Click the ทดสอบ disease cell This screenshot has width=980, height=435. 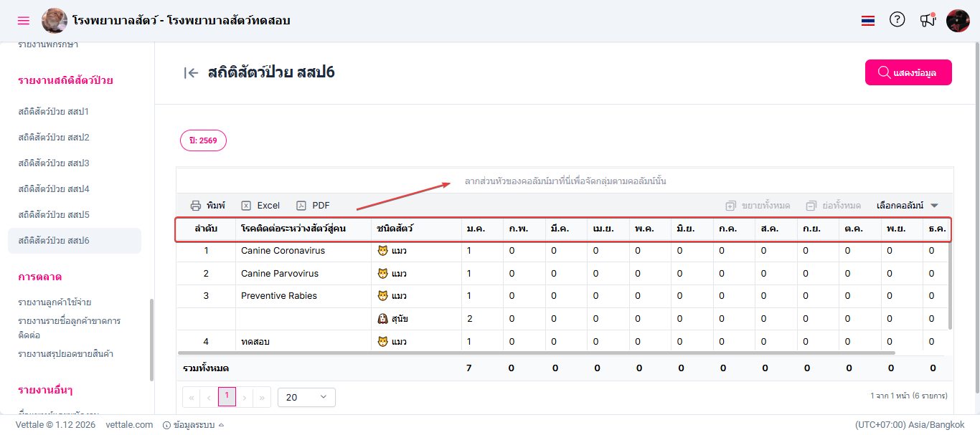[303, 342]
